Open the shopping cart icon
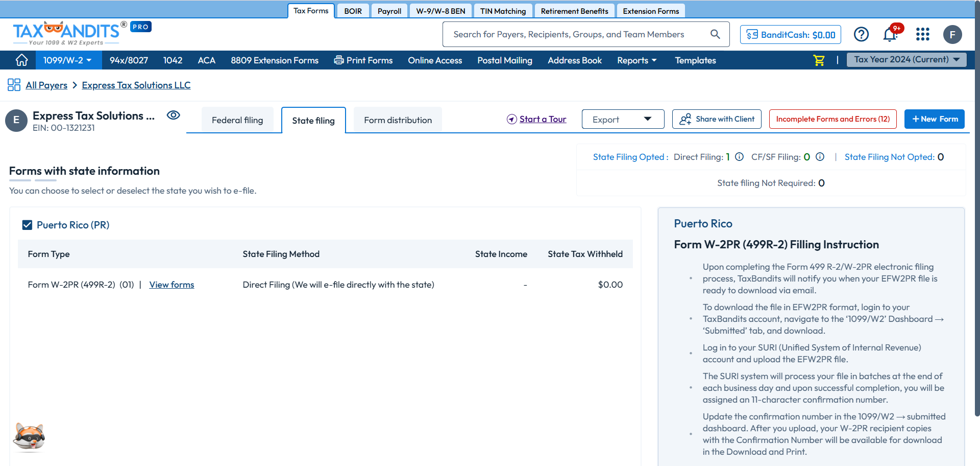 coord(819,60)
